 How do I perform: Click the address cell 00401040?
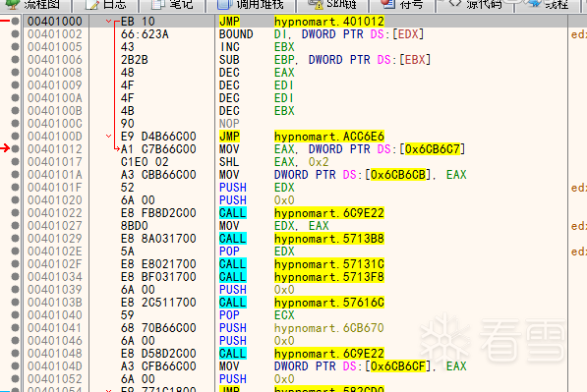[55, 315]
